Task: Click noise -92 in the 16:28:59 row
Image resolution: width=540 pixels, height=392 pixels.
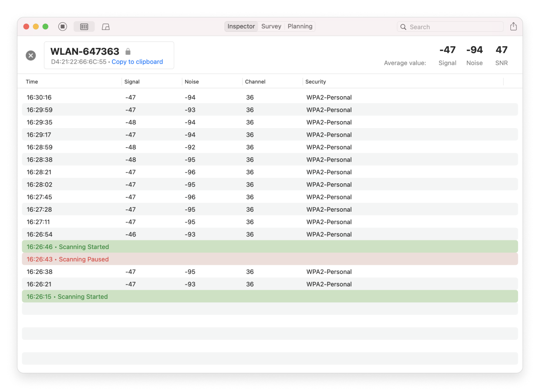Action: click(190, 147)
